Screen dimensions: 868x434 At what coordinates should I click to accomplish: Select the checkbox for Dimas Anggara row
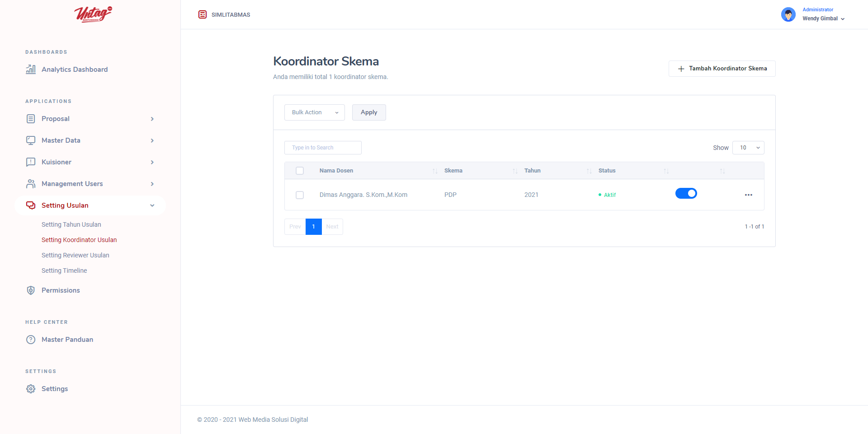[x=300, y=195]
